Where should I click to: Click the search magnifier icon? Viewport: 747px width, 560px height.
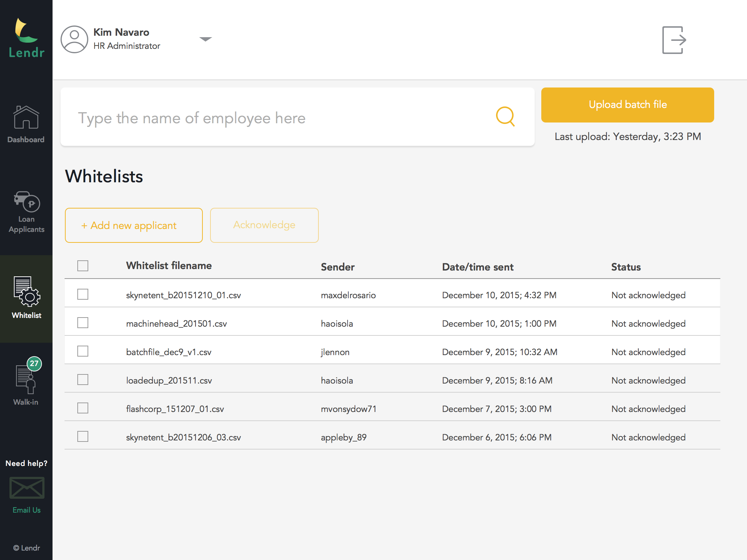click(505, 117)
